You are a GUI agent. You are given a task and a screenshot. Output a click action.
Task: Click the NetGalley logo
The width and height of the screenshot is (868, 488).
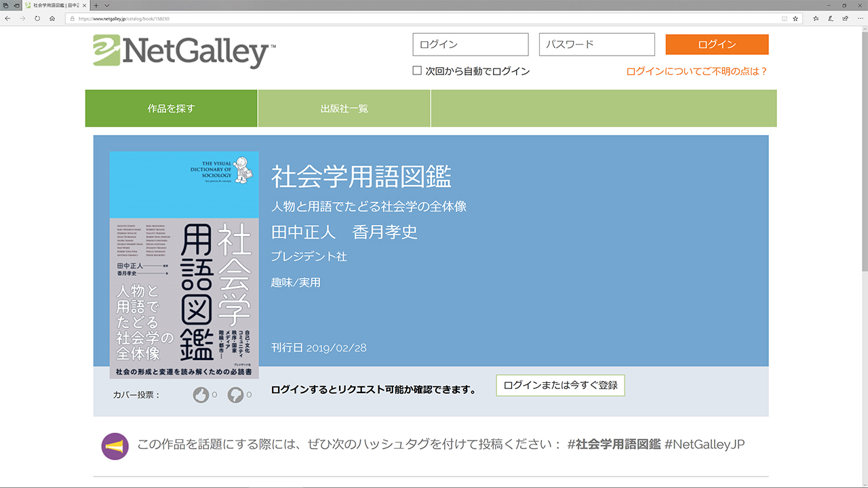(x=184, y=52)
